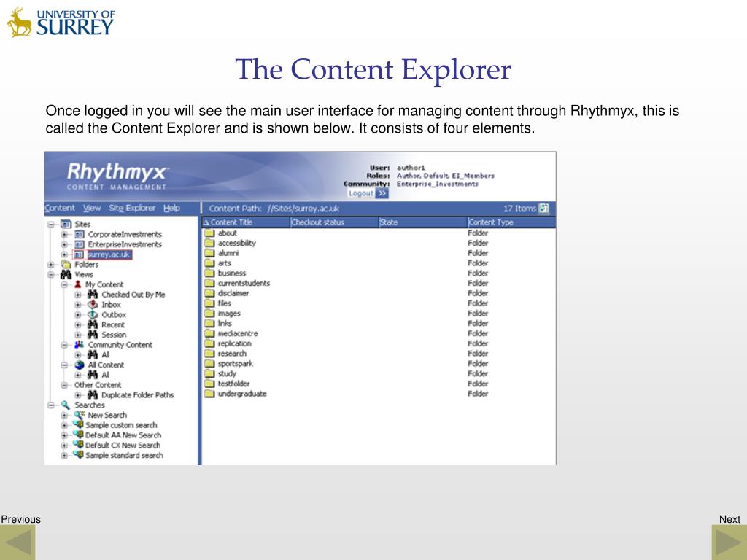The width and height of the screenshot is (747, 560).
Task: Click the Sample custom search icon
Action: 78,425
